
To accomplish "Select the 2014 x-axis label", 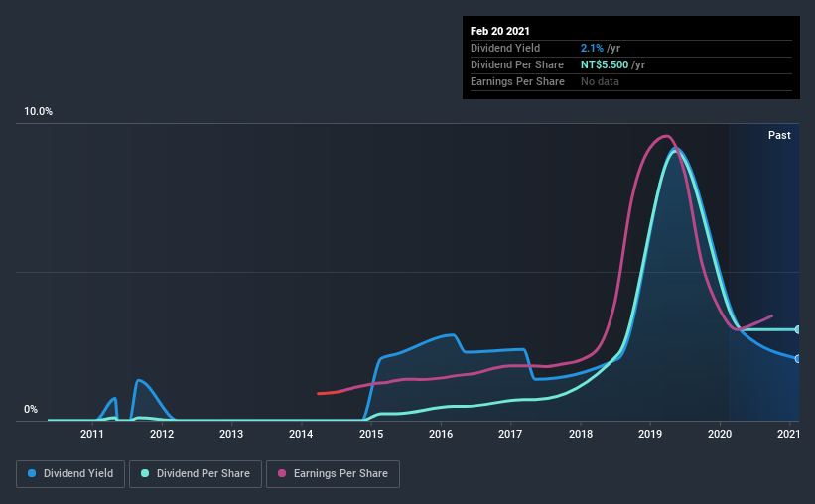I will click(x=301, y=434).
